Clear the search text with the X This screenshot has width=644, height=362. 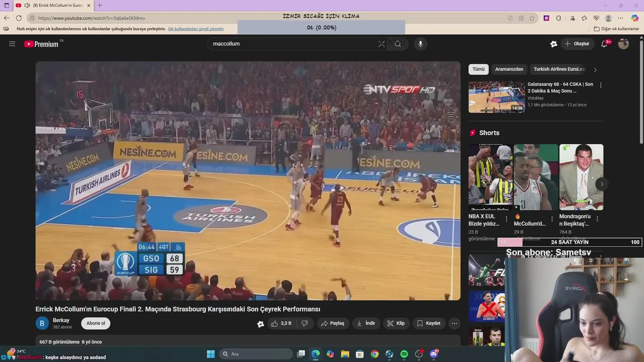pos(381,44)
